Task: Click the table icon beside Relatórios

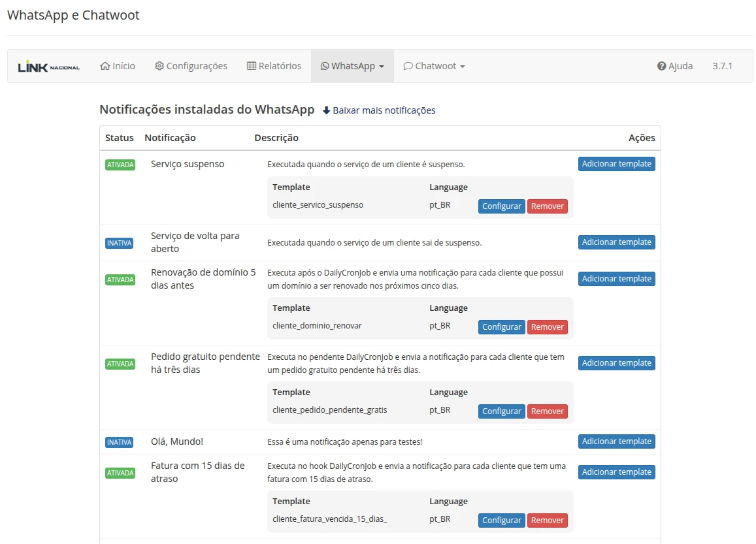Action: pos(252,66)
